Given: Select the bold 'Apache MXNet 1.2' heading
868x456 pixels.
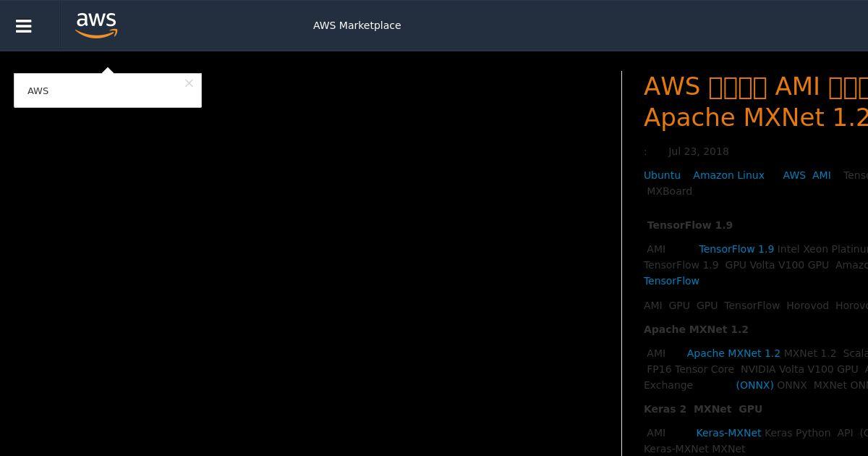Looking at the screenshot, I should [696, 329].
